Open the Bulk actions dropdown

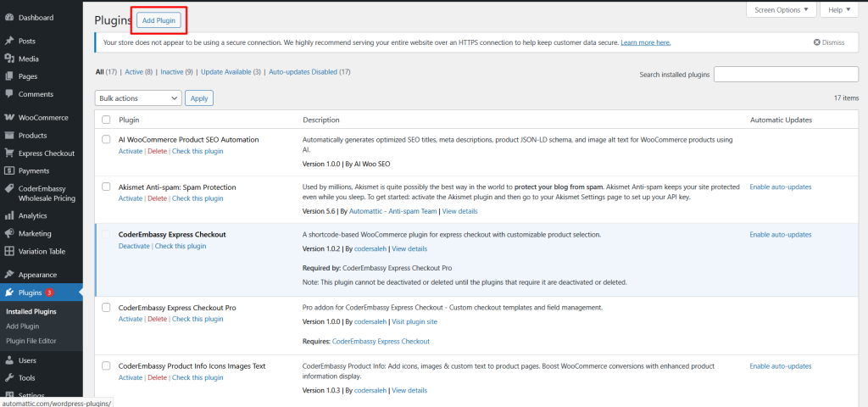(x=138, y=98)
